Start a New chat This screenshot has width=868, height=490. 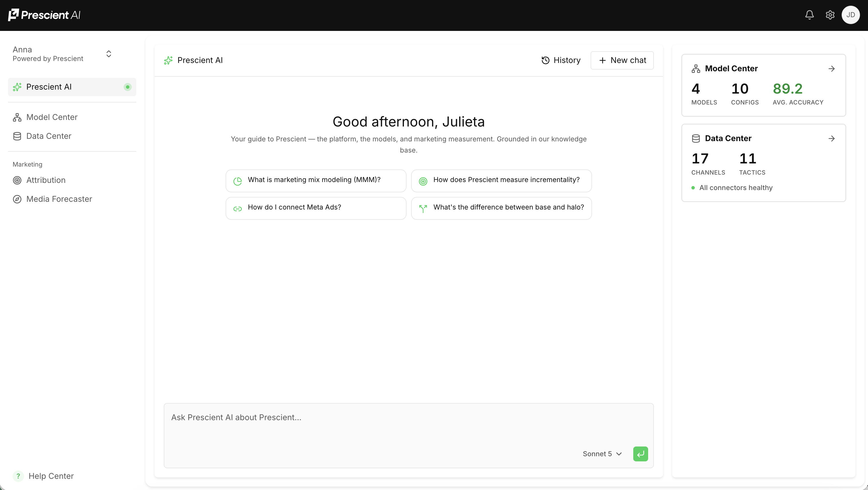pyautogui.click(x=622, y=60)
